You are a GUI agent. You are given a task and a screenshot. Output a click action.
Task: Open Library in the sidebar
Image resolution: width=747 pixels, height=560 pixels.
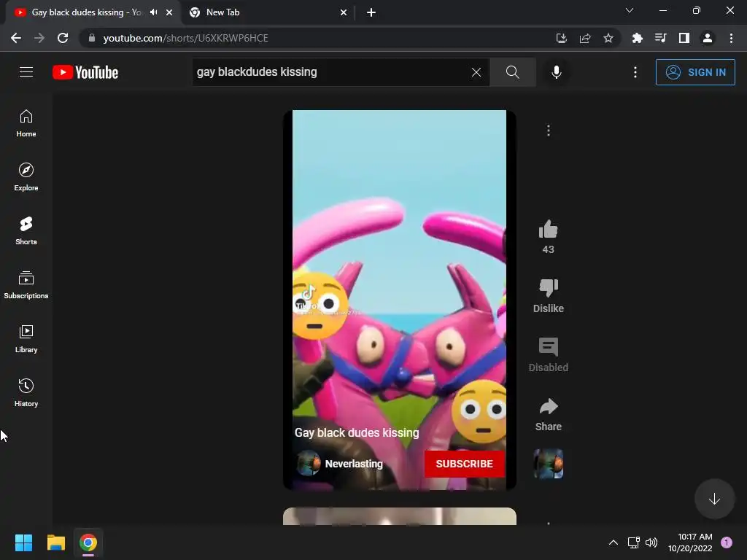(x=26, y=338)
